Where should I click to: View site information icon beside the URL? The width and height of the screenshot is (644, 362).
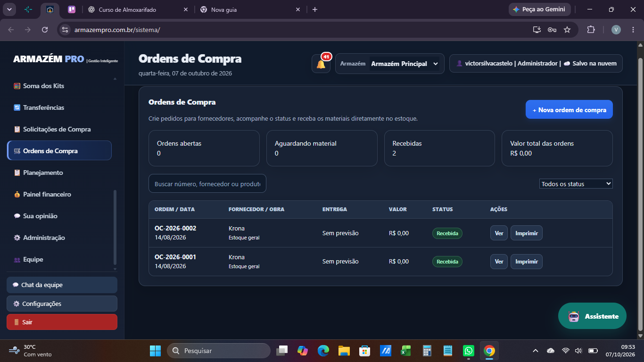pyautogui.click(x=65, y=30)
